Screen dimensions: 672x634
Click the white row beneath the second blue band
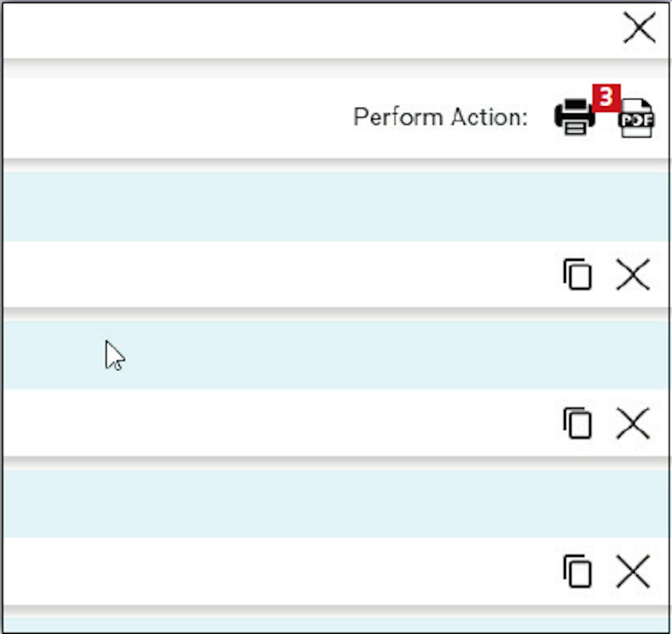pos(269,423)
